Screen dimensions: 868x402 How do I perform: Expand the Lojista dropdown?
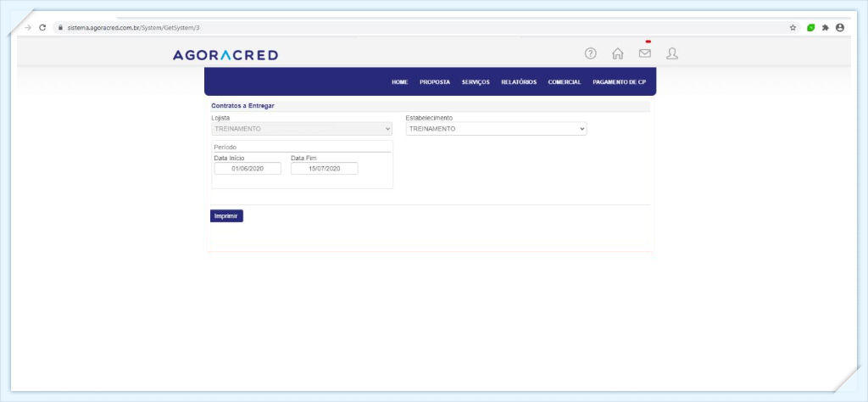302,128
